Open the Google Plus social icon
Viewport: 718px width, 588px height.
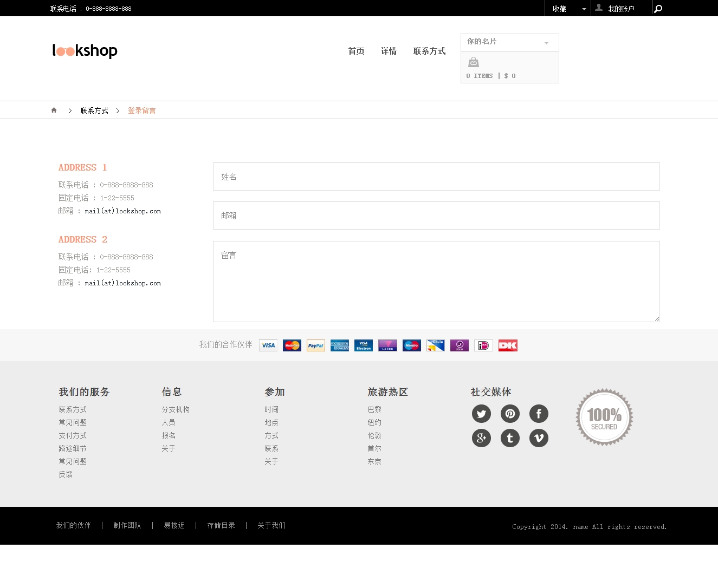click(x=481, y=438)
